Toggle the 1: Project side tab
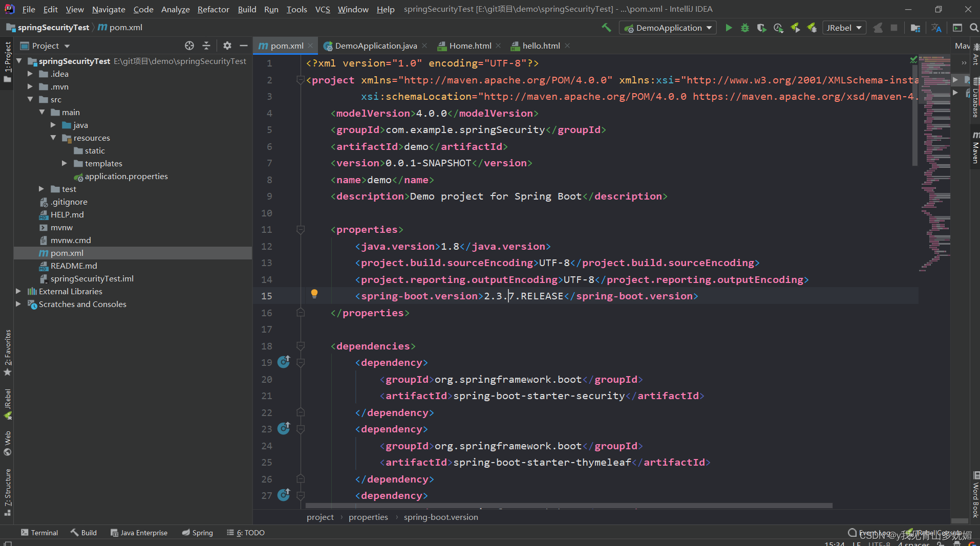Viewport: 980px width, 546px height. coord(7,62)
